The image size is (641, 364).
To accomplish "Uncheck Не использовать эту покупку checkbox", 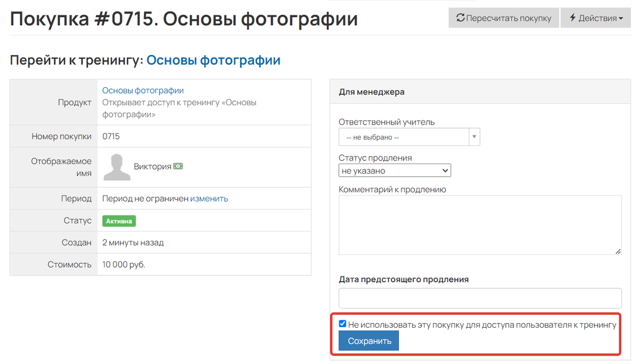I will pyautogui.click(x=343, y=324).
